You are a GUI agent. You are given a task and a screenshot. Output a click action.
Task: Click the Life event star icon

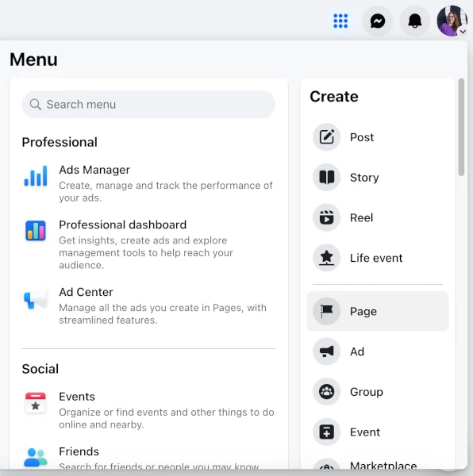pos(327,258)
